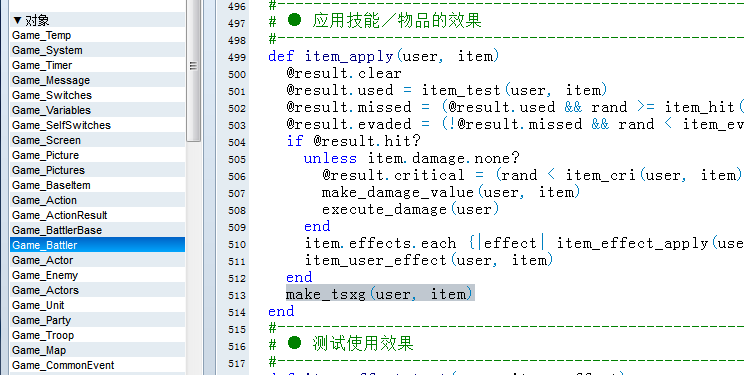Click the '@result.clear' code line

[x=344, y=73]
